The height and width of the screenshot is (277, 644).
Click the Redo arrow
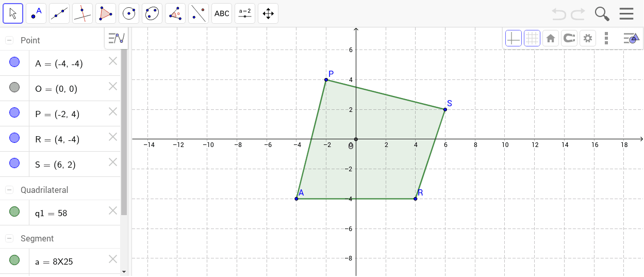pyautogui.click(x=578, y=13)
